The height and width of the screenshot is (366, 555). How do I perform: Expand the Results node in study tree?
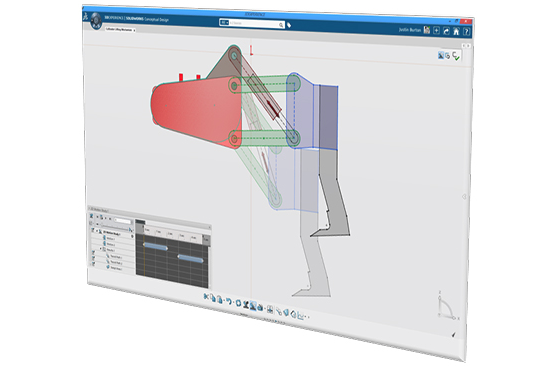coord(101,248)
